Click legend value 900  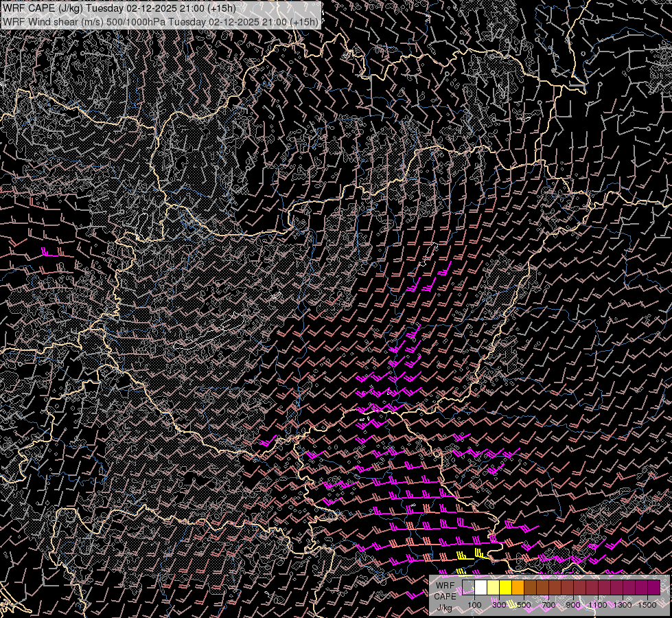coord(573,605)
